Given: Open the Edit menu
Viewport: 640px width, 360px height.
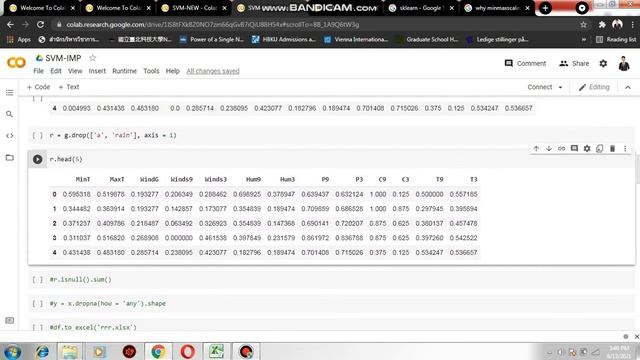Looking at the screenshot, I should 56,71.
